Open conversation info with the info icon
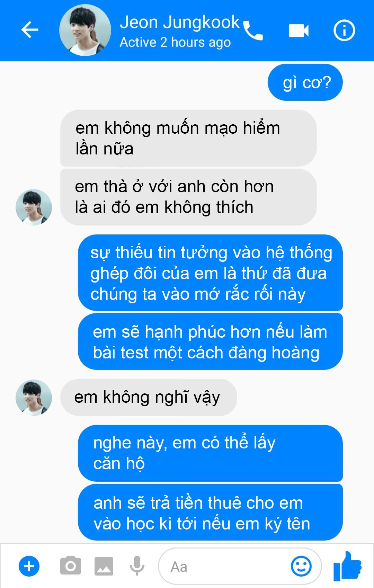 pos(344,30)
